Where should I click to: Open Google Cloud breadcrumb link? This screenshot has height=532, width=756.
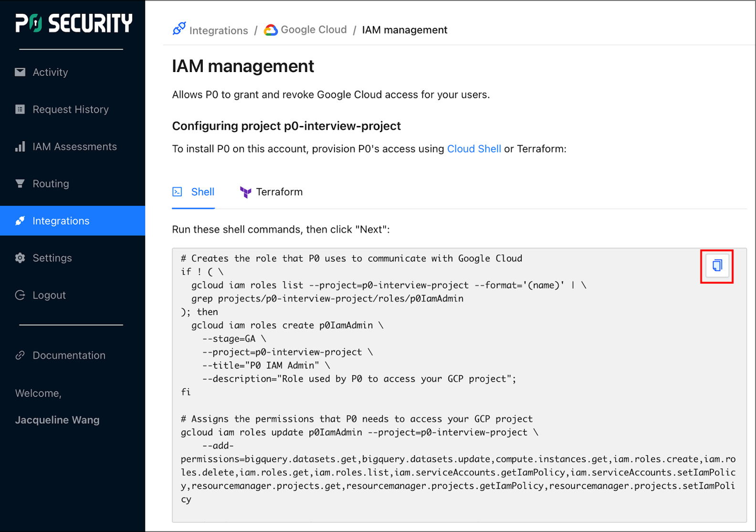click(x=313, y=30)
